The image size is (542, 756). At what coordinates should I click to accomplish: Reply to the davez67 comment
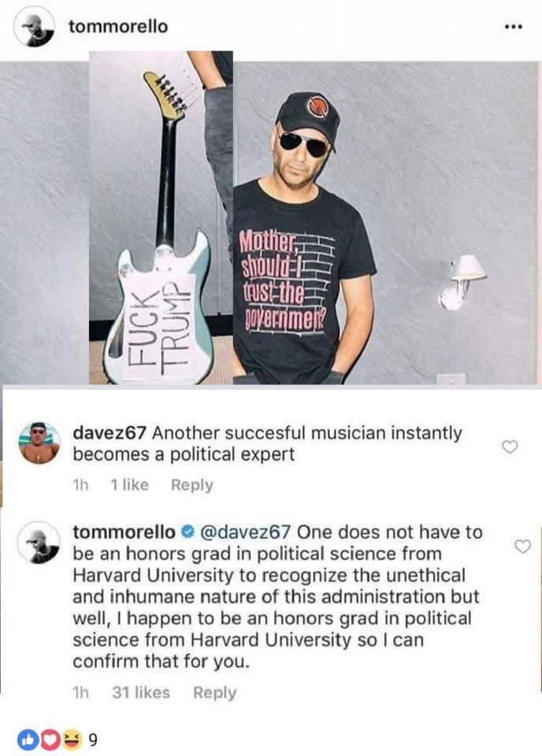pyautogui.click(x=191, y=485)
